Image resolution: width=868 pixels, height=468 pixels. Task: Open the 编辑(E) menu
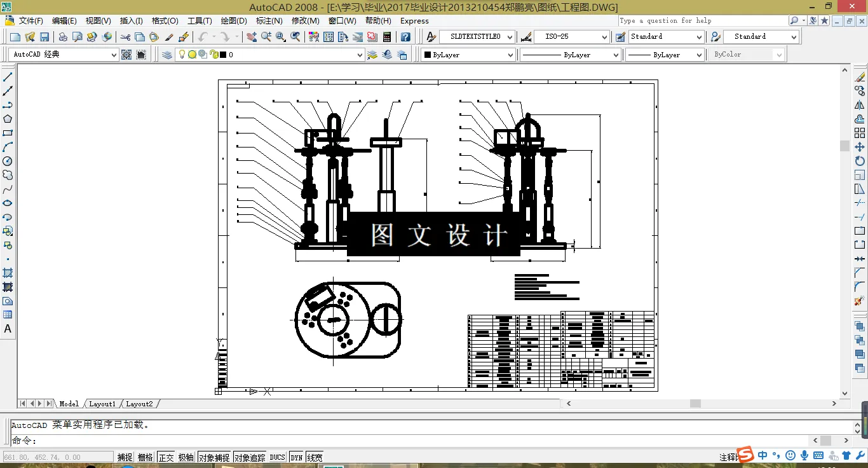tap(64, 21)
